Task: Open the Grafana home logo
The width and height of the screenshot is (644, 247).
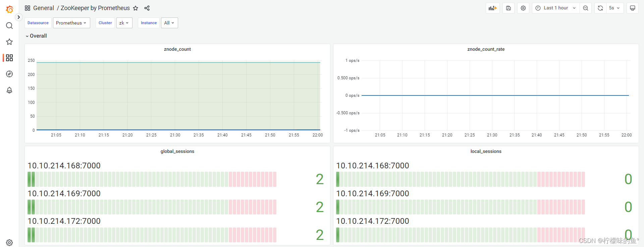Action: click(x=9, y=9)
